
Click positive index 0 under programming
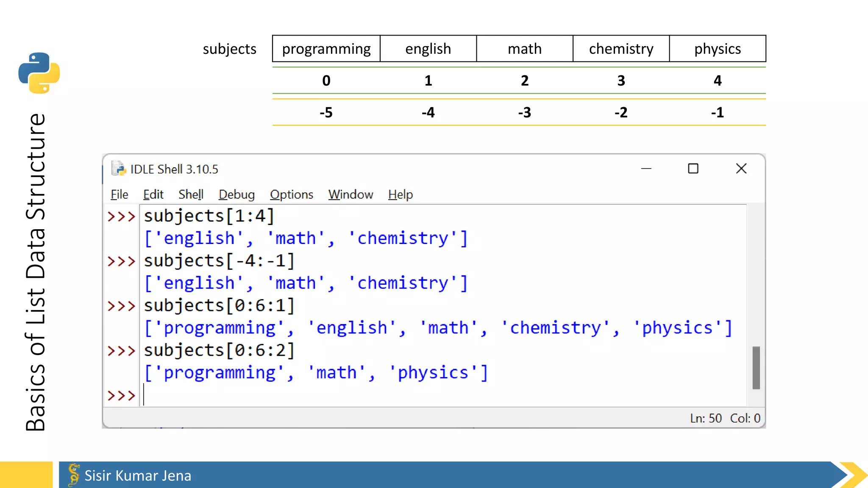326,80
